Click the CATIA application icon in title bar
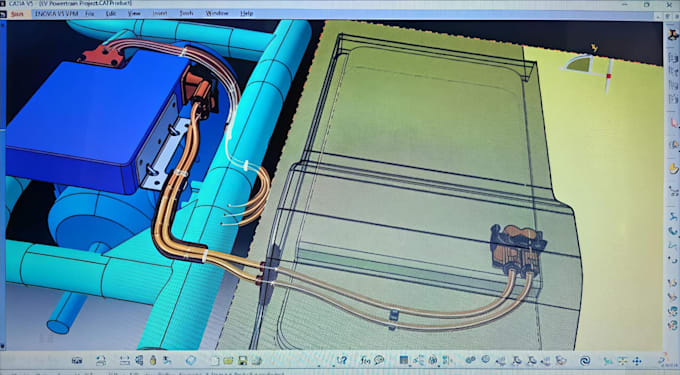The image size is (680, 375). (4, 3)
